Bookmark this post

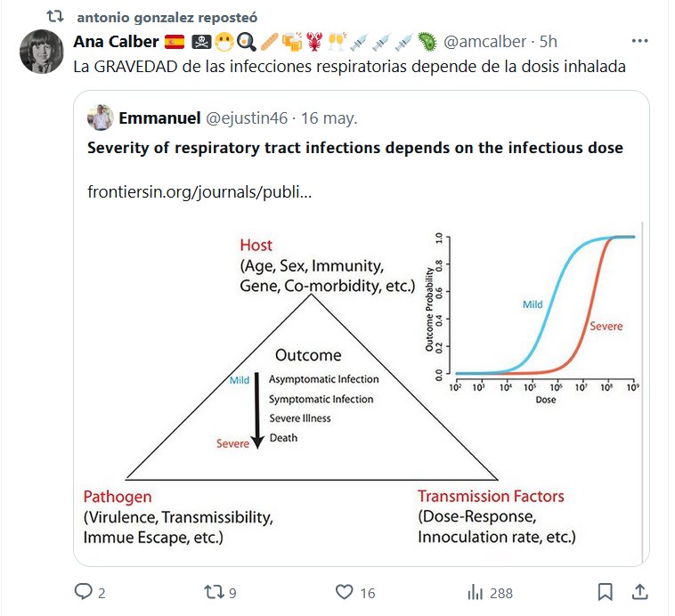click(x=605, y=592)
